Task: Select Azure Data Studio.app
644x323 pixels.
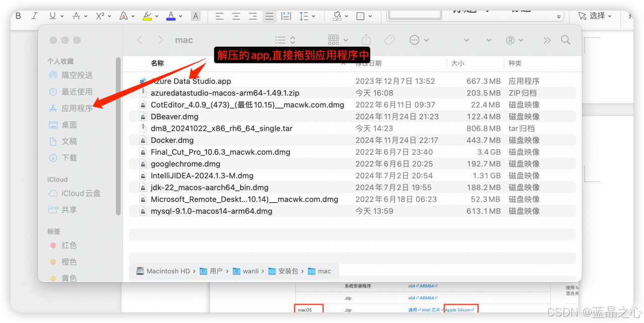Action: pyautogui.click(x=352, y=81)
